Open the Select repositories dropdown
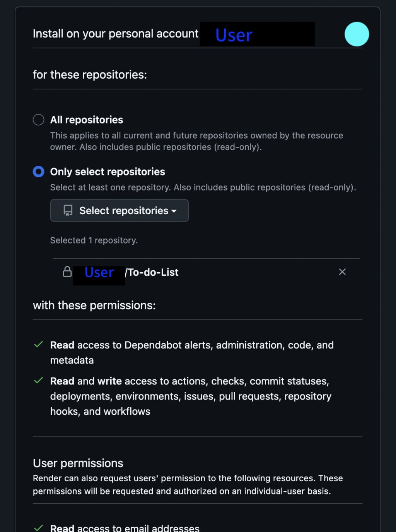 pos(119,211)
